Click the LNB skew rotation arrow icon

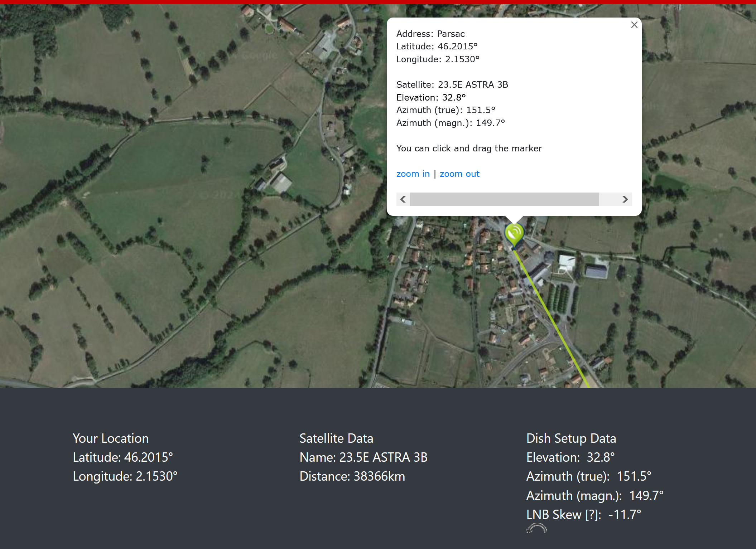pos(536,528)
